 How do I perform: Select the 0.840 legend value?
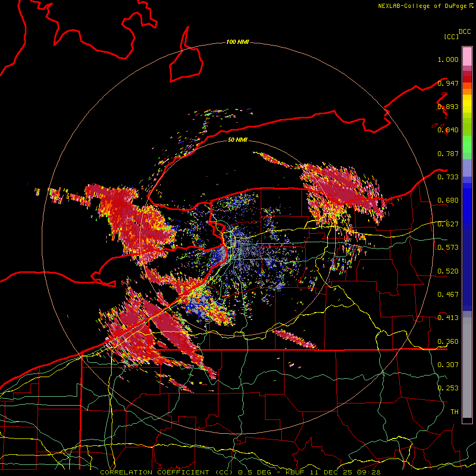click(448, 130)
